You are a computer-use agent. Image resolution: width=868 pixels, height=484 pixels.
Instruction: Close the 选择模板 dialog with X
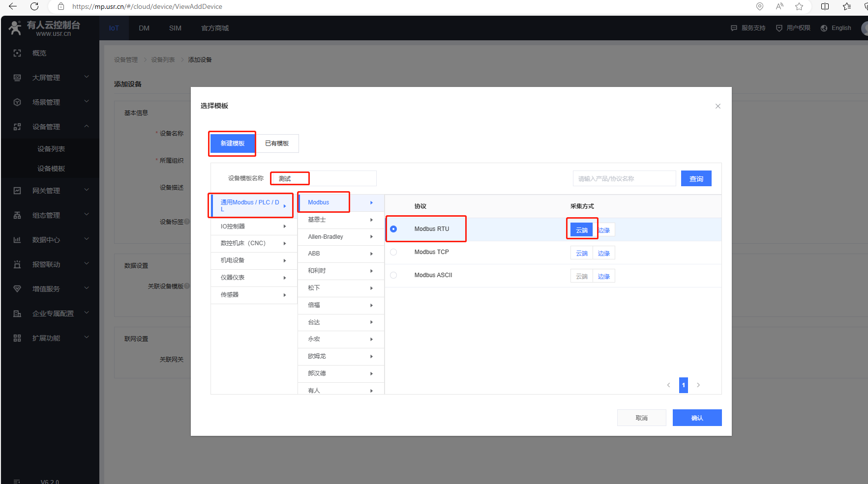[x=718, y=106]
